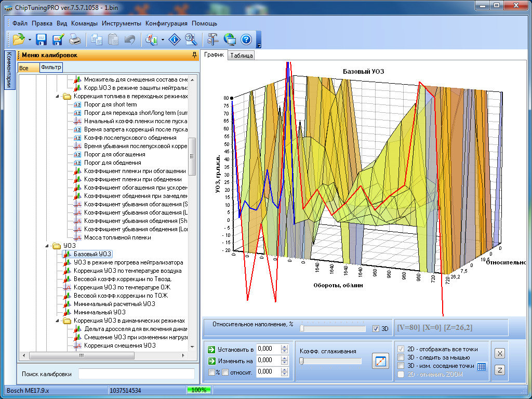Image resolution: width=532 pixels, height=399 pixels.
Task: Check '3D - изм. соседние точки' option
Action: pyautogui.click(x=401, y=366)
